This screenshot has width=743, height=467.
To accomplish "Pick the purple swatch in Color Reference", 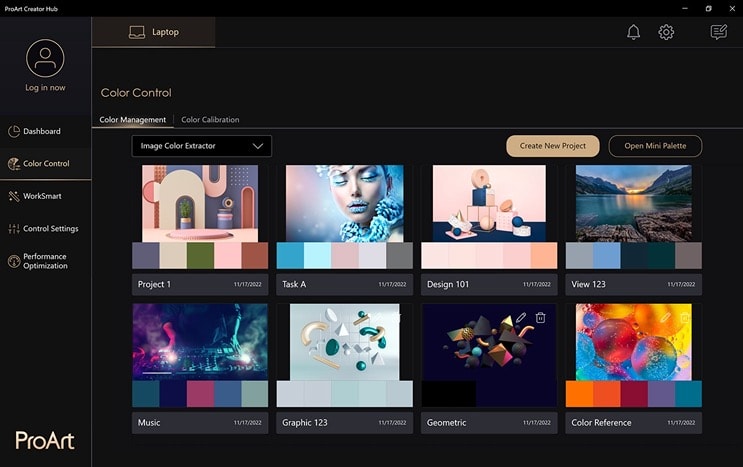I will pos(661,394).
